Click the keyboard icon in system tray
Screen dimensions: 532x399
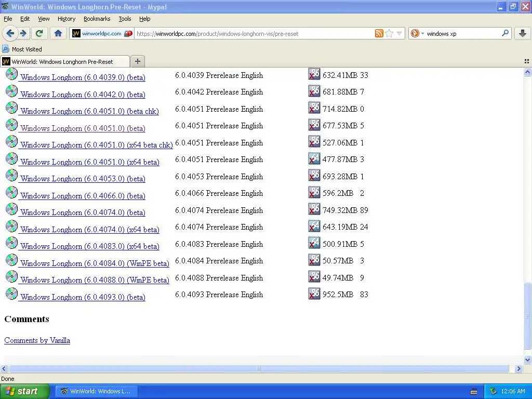474,392
